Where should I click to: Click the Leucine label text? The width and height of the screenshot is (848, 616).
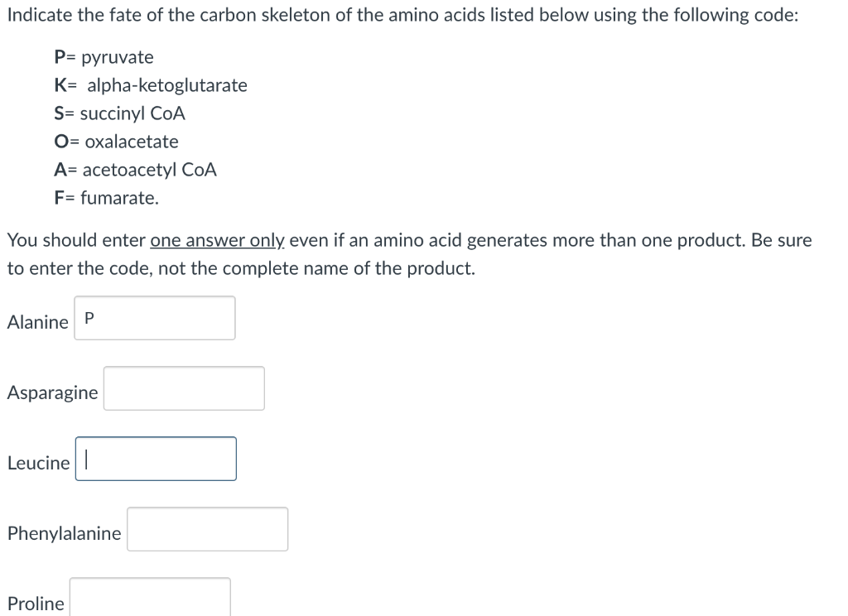coord(39,463)
